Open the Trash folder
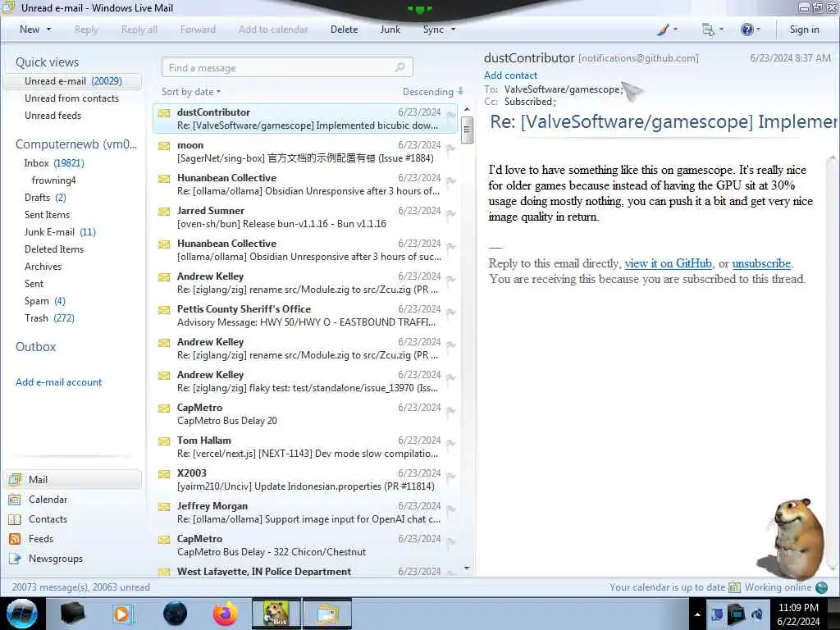This screenshot has height=630, width=840. [49, 317]
